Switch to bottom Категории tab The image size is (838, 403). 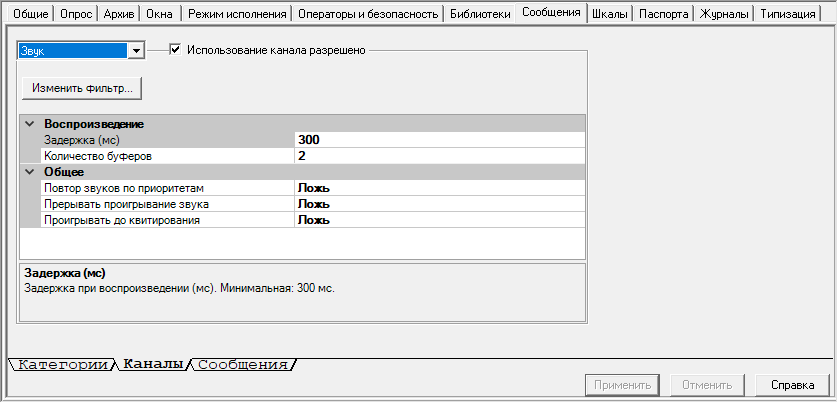[63, 366]
